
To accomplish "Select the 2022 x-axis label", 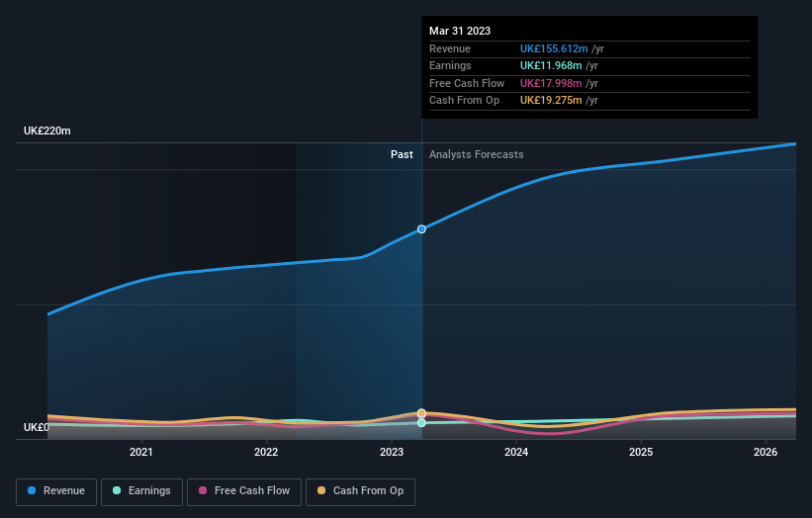I will 266,453.
